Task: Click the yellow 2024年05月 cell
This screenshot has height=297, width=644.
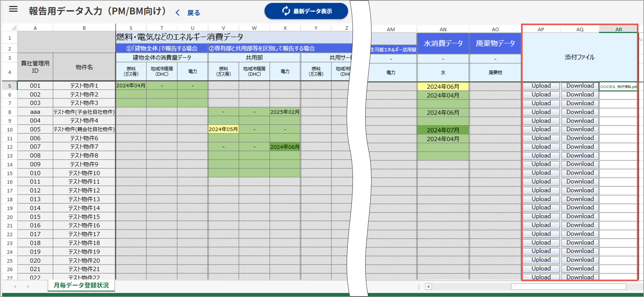Action: [223, 129]
